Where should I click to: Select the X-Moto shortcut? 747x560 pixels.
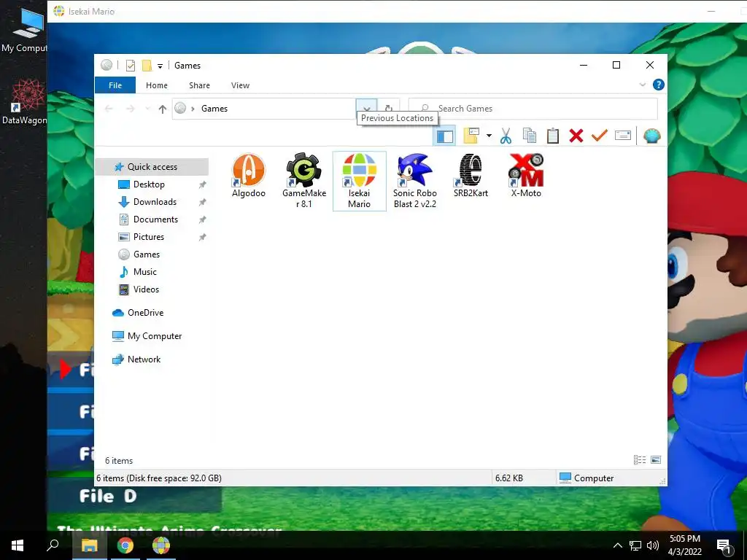526,176
